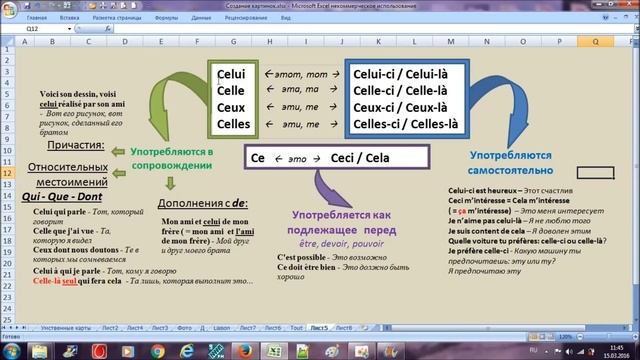Click the selected cell Q12
The image size is (640, 360).
click(x=596, y=173)
